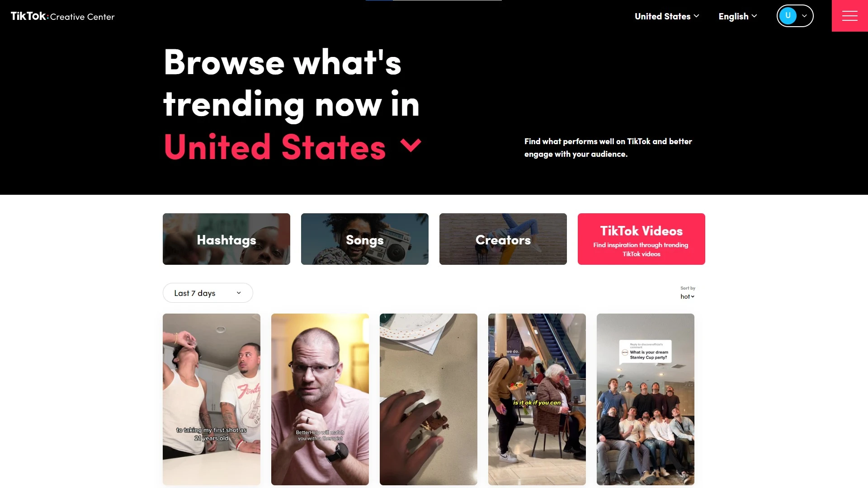Click the TikTok Creative Center logo

[62, 15]
